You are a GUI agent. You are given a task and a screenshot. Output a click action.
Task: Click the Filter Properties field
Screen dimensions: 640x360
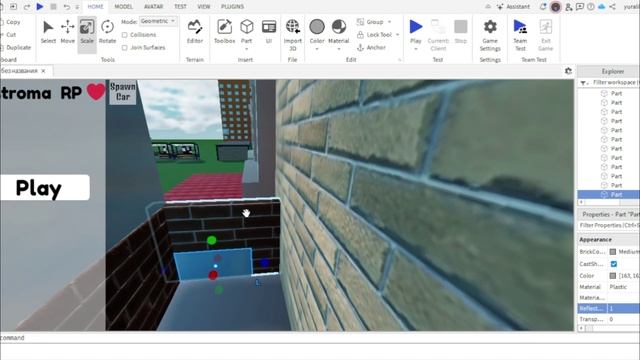[609, 225]
